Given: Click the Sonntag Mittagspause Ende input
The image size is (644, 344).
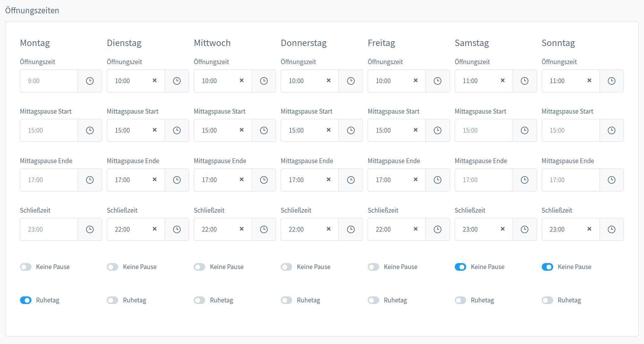Looking at the screenshot, I should point(571,180).
